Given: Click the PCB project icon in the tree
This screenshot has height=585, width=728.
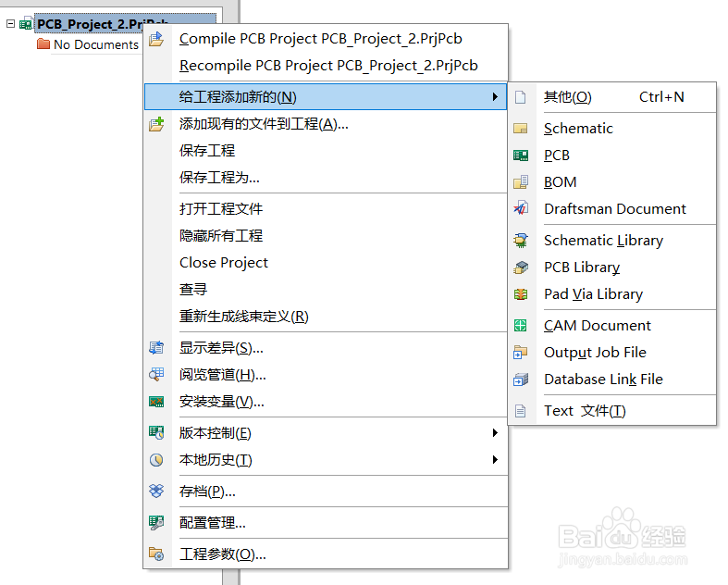Looking at the screenshot, I should pyautogui.click(x=26, y=23).
